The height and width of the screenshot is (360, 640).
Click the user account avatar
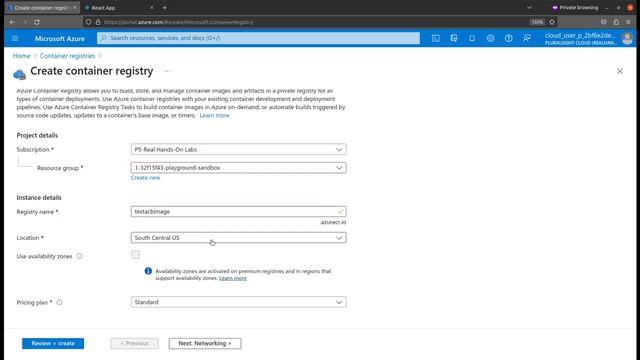pyautogui.click(x=627, y=39)
